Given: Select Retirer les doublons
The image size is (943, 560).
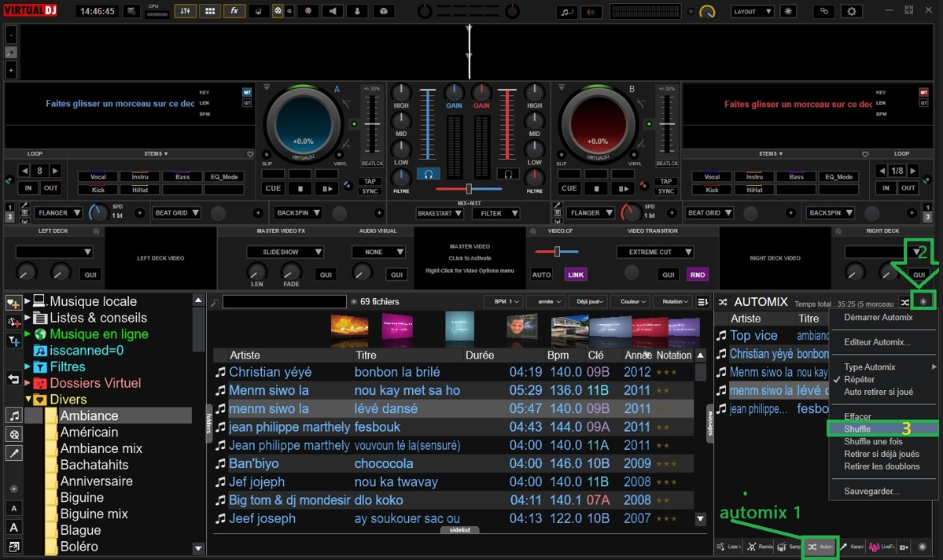Looking at the screenshot, I should [882, 466].
